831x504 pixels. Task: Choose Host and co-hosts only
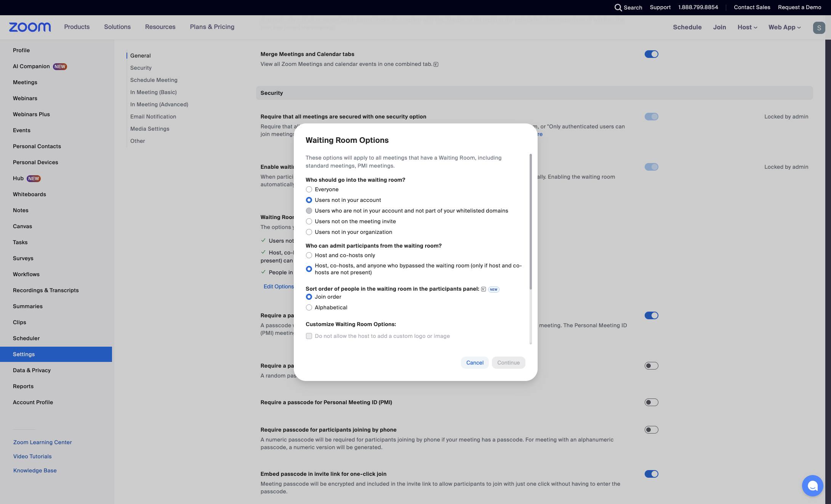pyautogui.click(x=309, y=255)
